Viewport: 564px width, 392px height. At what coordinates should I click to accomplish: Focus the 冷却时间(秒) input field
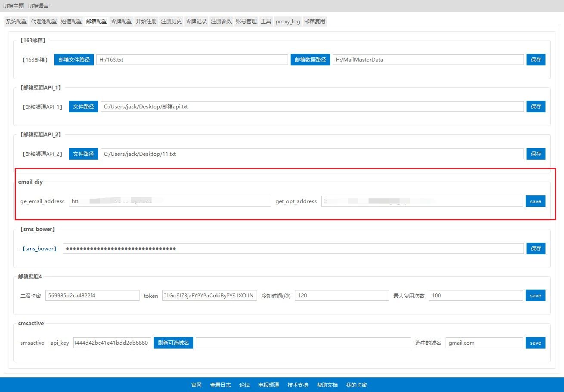coord(341,296)
